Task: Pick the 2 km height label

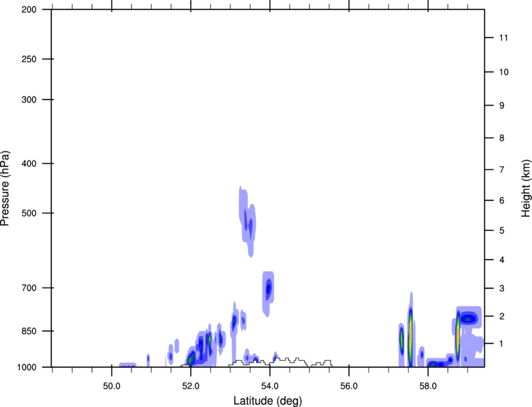Action: click(x=502, y=316)
